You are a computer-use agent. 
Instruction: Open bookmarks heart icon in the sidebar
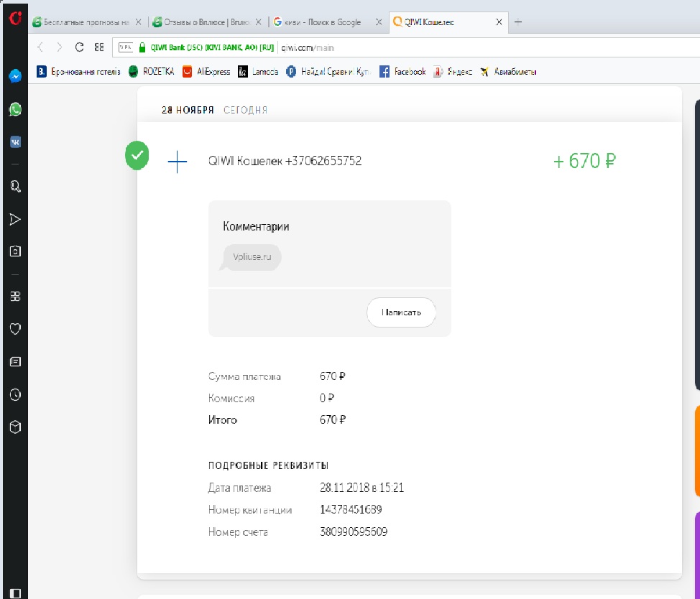15,329
